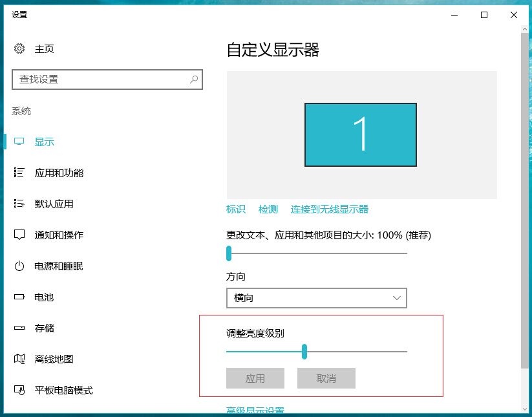Viewport: 532px width, 417px height.
Task: Open 电源和睡眠 settings
Action: point(59,266)
